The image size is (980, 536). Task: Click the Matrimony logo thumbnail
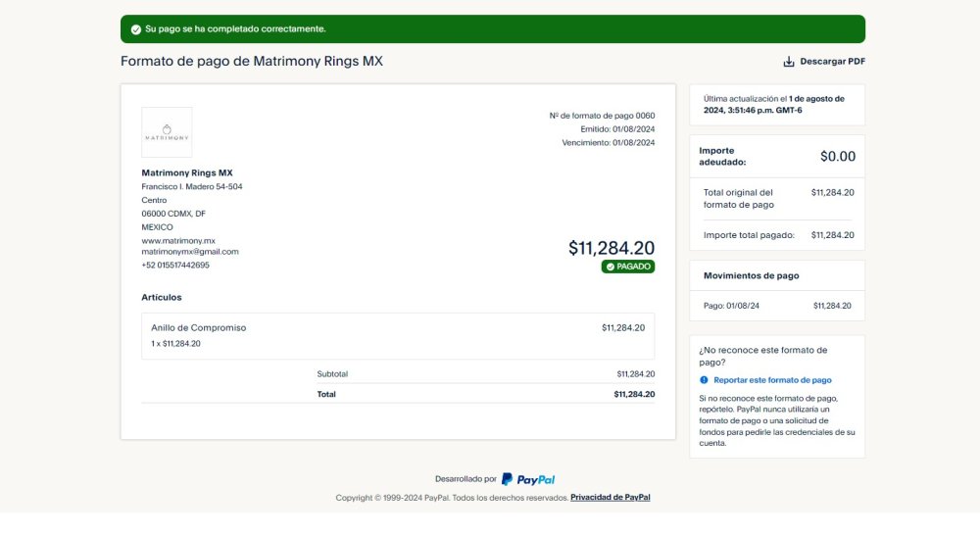(x=167, y=132)
